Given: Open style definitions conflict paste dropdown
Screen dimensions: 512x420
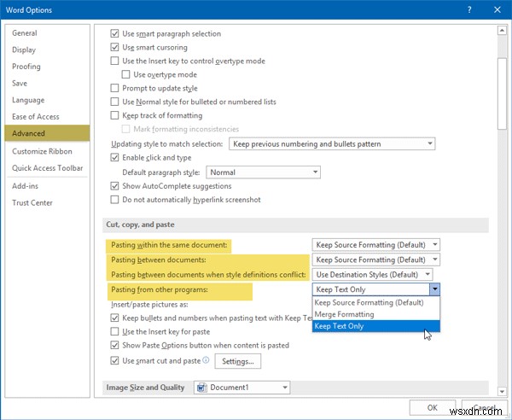Looking at the screenshot, I should [x=372, y=275].
